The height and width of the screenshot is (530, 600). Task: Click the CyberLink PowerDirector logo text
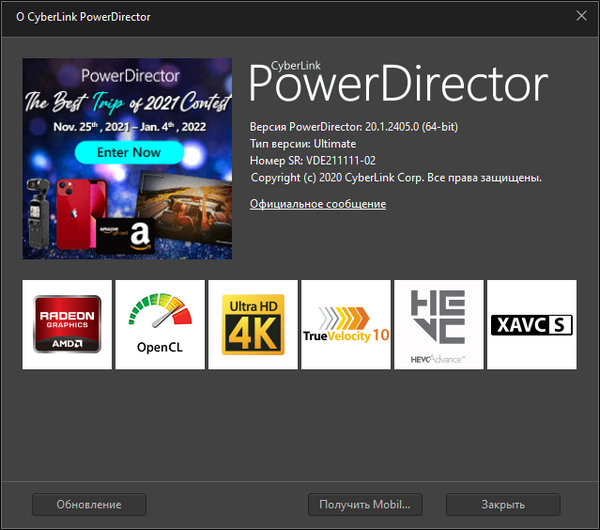(397, 84)
